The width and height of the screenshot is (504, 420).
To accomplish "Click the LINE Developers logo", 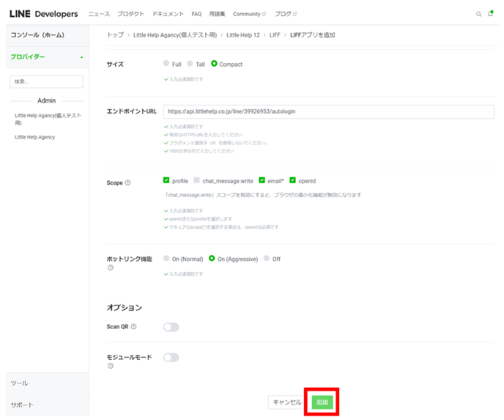I will click(x=43, y=14).
